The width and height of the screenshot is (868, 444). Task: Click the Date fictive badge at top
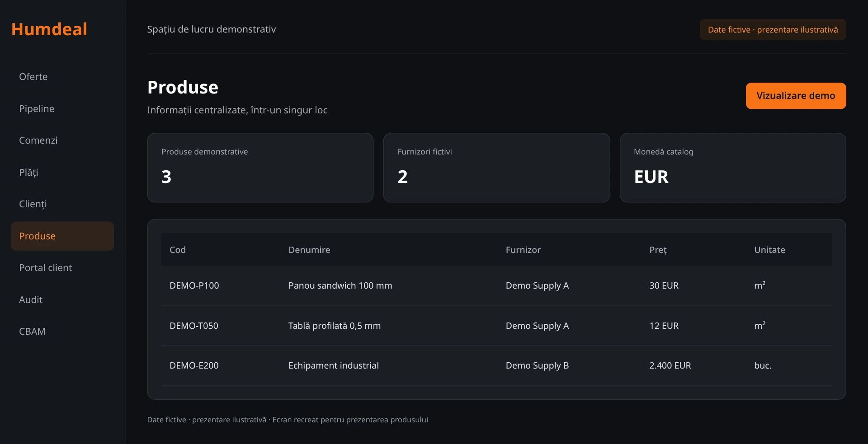pyautogui.click(x=773, y=30)
